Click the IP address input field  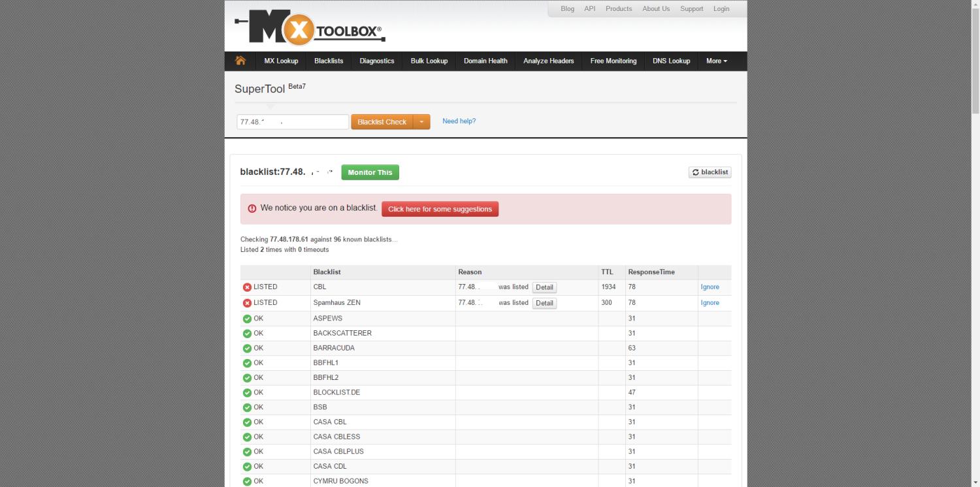pyautogui.click(x=292, y=122)
